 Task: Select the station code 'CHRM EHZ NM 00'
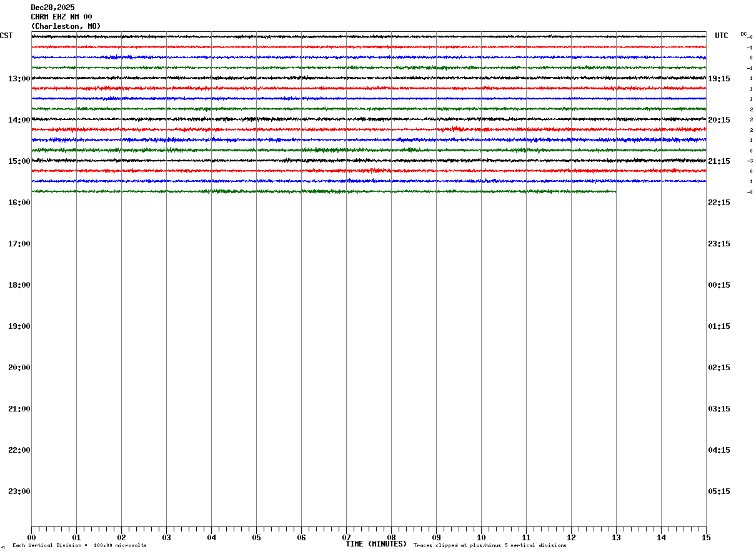pos(62,17)
